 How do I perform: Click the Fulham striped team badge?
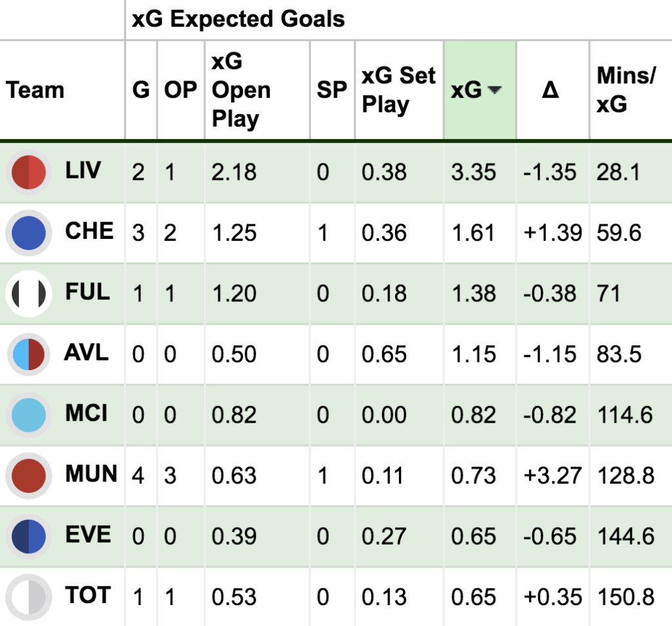pyautogui.click(x=28, y=293)
